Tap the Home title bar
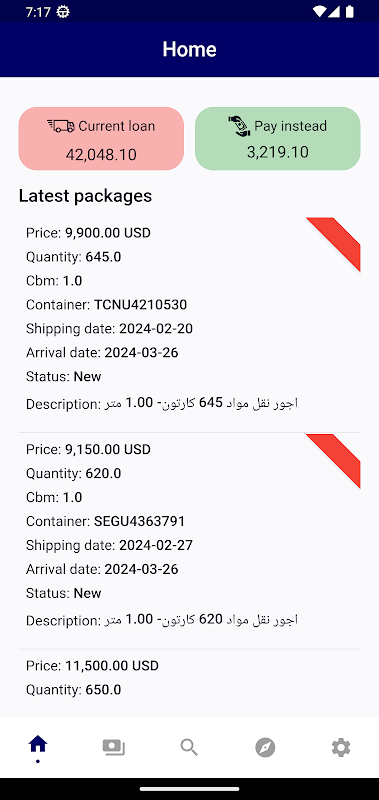The width and height of the screenshot is (379, 800). (189, 49)
